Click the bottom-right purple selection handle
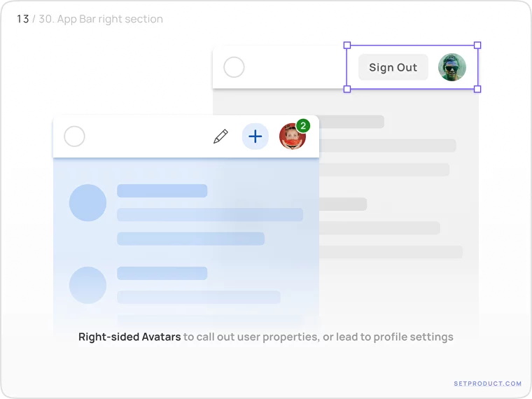Viewport: 532px width, 399px height. coord(477,89)
